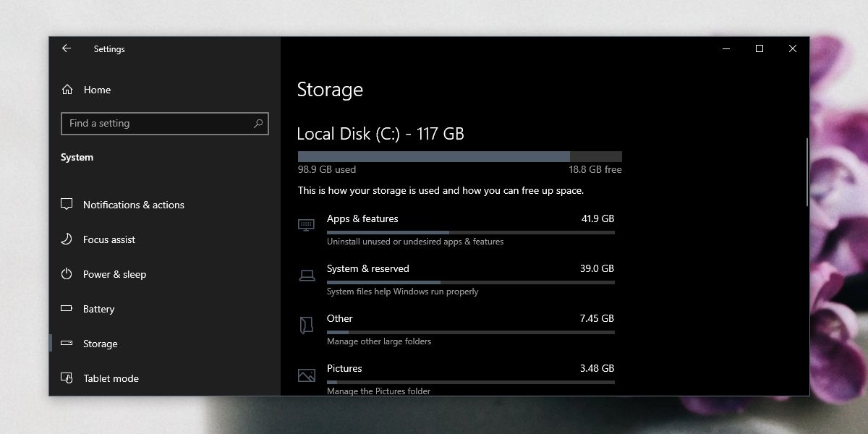Click the Tablet mode icon

click(x=67, y=378)
